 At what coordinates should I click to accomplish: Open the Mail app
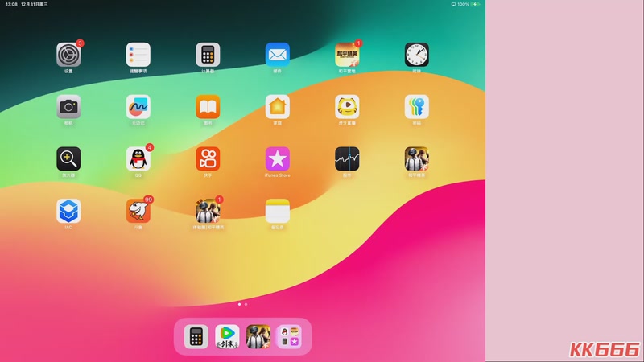[x=277, y=55]
